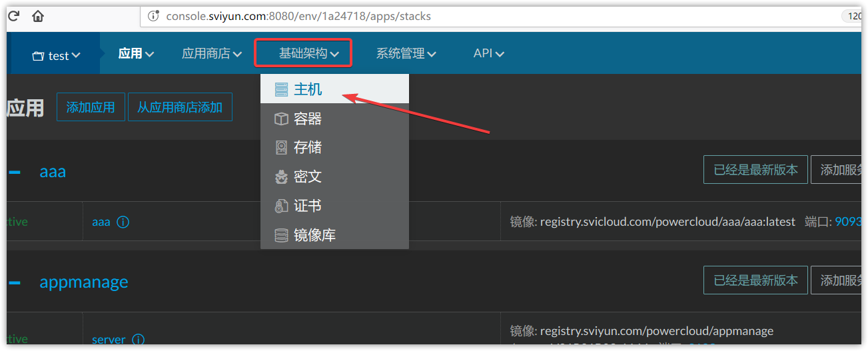This screenshot has height=351, width=868.
Task: Click the folder icon beside test environment
Action: tap(39, 56)
